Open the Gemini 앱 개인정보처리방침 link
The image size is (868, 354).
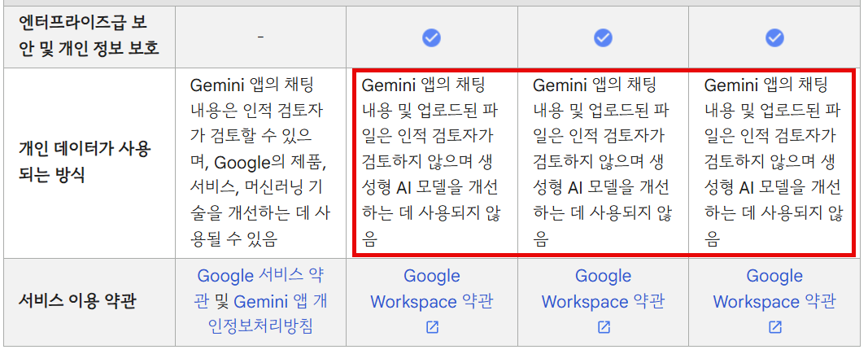[x=277, y=302]
